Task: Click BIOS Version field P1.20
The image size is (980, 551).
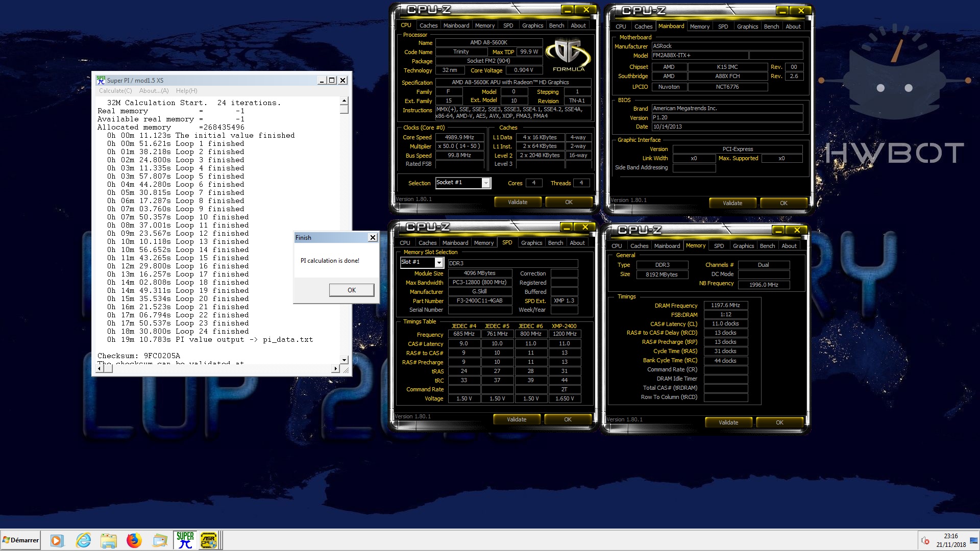Action: click(x=727, y=117)
